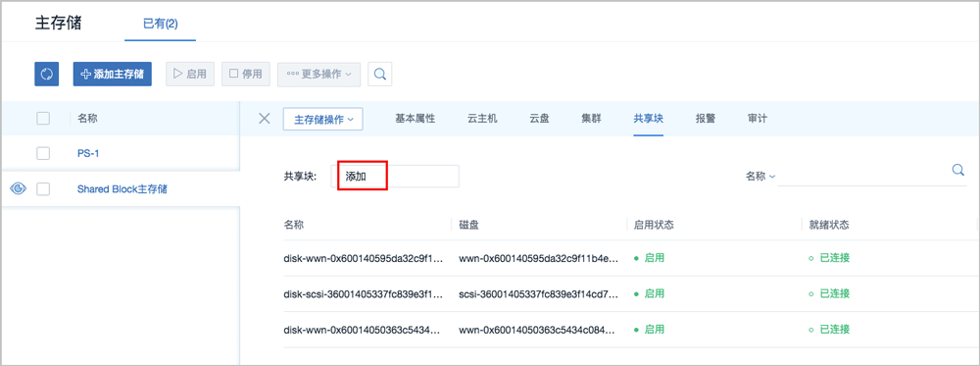The width and height of the screenshot is (980, 366).
Task: Click the blue refresh icon button
Action: pyautogui.click(x=46, y=74)
